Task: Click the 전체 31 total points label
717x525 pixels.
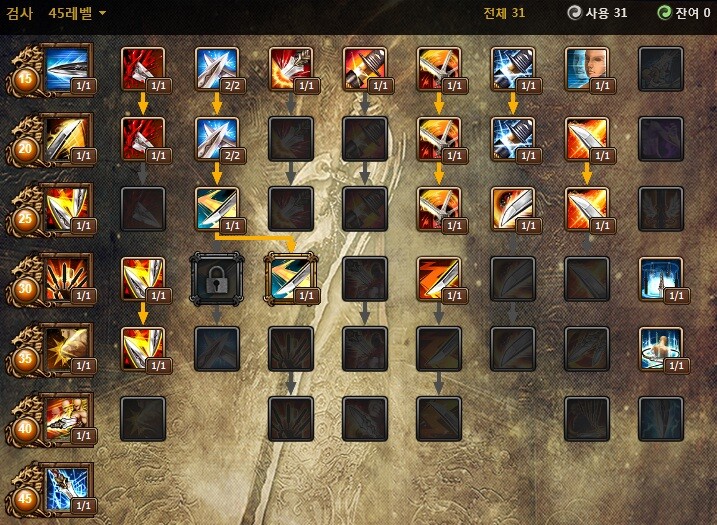Action: tap(504, 13)
